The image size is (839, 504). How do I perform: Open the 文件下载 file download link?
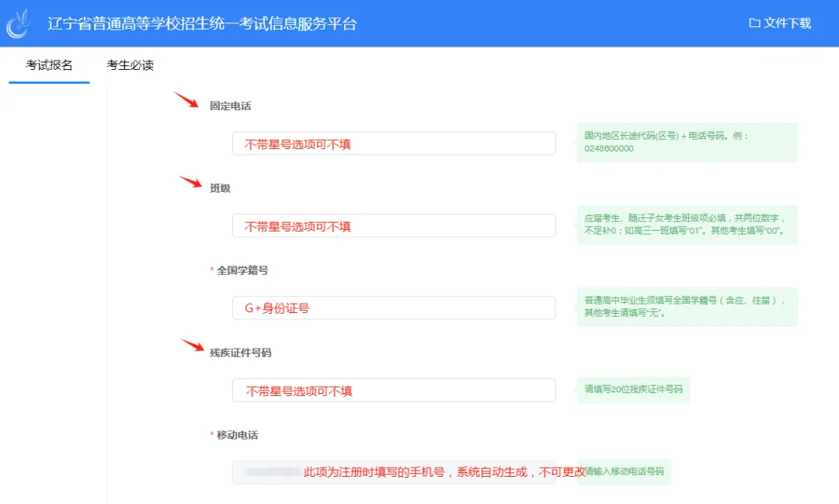780,23
